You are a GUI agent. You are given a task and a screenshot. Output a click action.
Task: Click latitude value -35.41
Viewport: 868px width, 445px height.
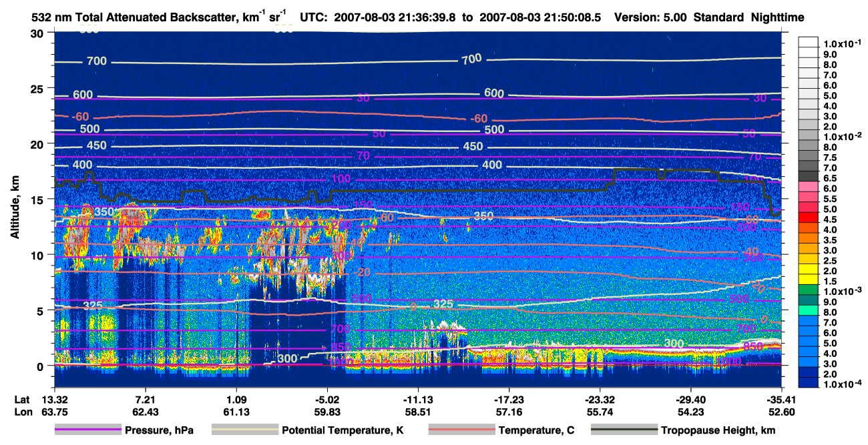coord(782,400)
